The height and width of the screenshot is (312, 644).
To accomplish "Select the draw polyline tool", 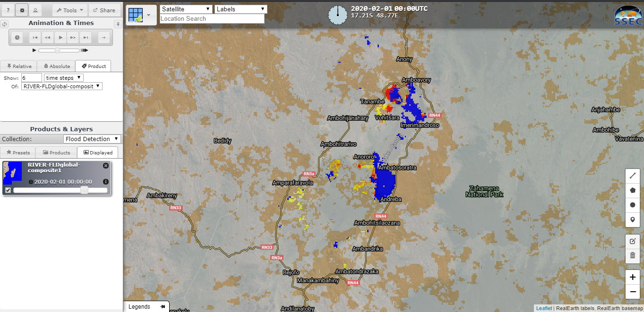I will 633,176.
